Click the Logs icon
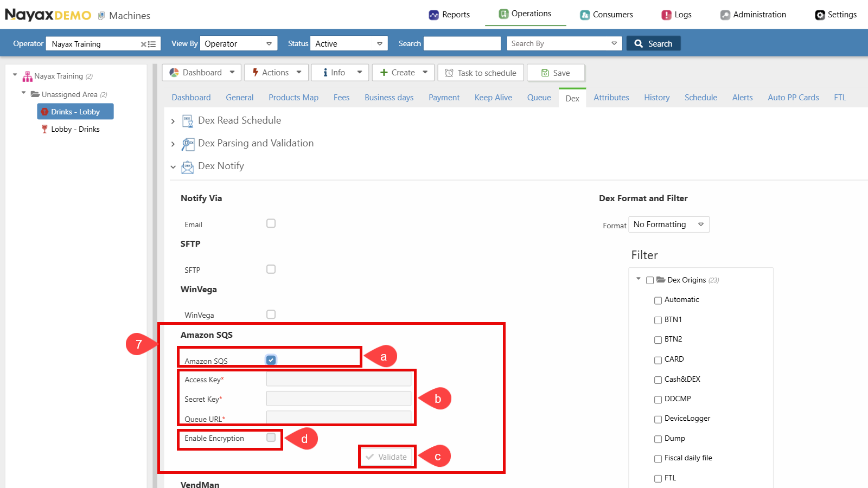Screen dimensions: 868x488 tap(667, 15)
